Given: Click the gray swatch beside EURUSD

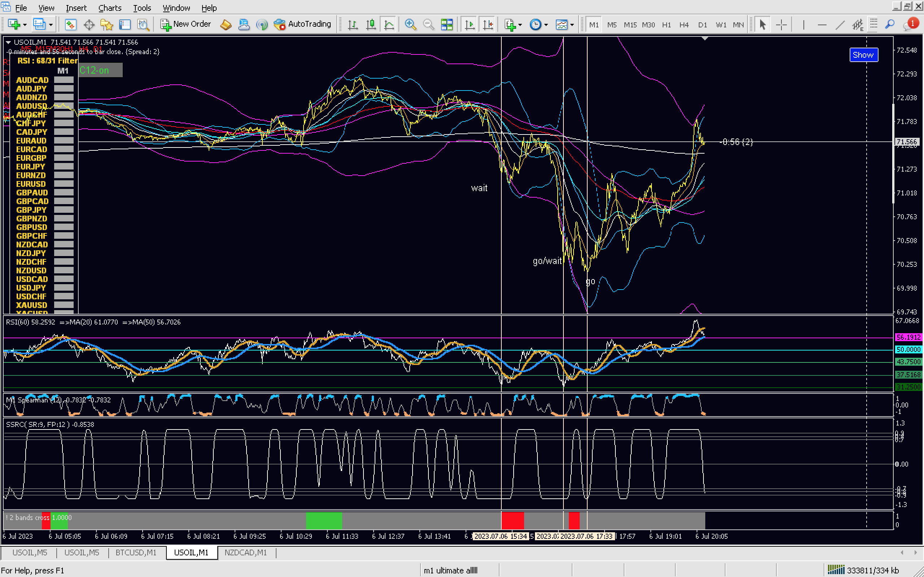Looking at the screenshot, I should pos(64,184).
